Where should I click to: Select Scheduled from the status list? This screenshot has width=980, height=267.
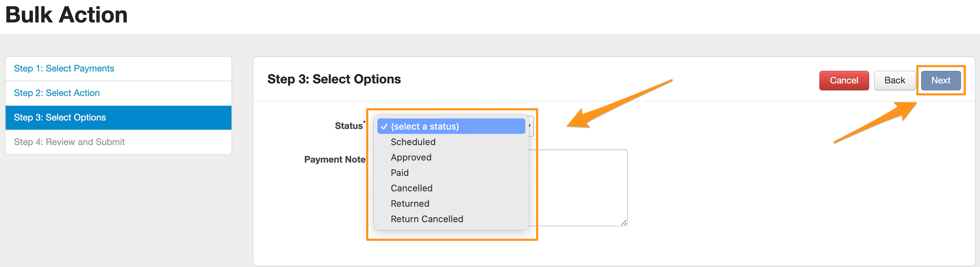413,142
